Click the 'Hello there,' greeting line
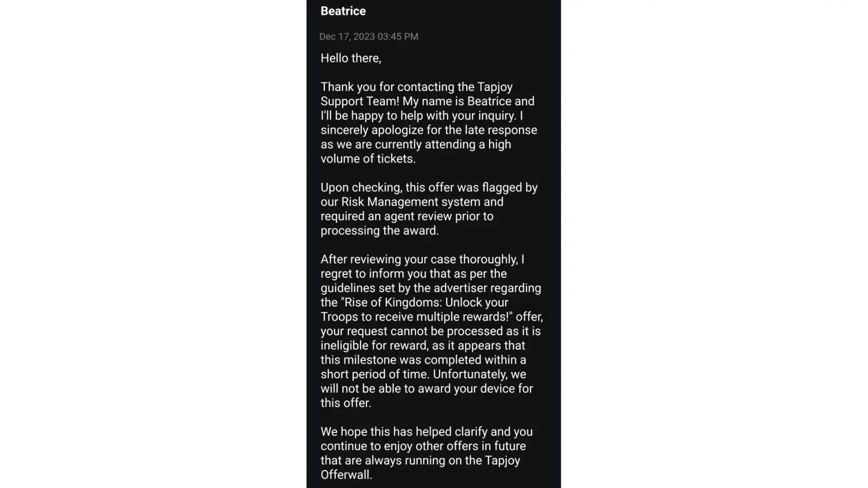Screen dimensions: 868x488 tap(351, 58)
